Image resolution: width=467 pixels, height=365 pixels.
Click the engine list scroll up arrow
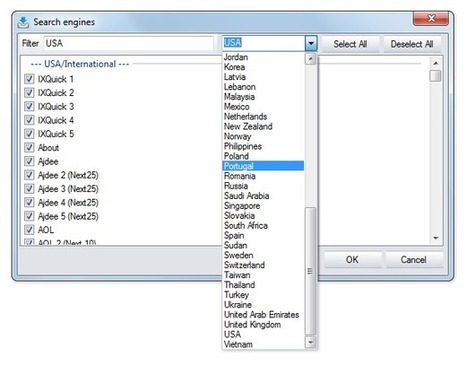[x=435, y=63]
